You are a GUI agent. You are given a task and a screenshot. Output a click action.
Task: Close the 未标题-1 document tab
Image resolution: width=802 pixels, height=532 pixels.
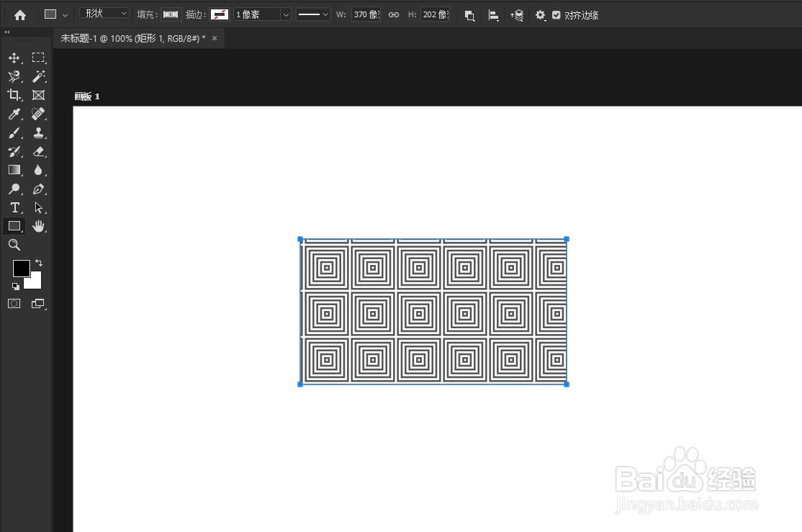[215, 38]
